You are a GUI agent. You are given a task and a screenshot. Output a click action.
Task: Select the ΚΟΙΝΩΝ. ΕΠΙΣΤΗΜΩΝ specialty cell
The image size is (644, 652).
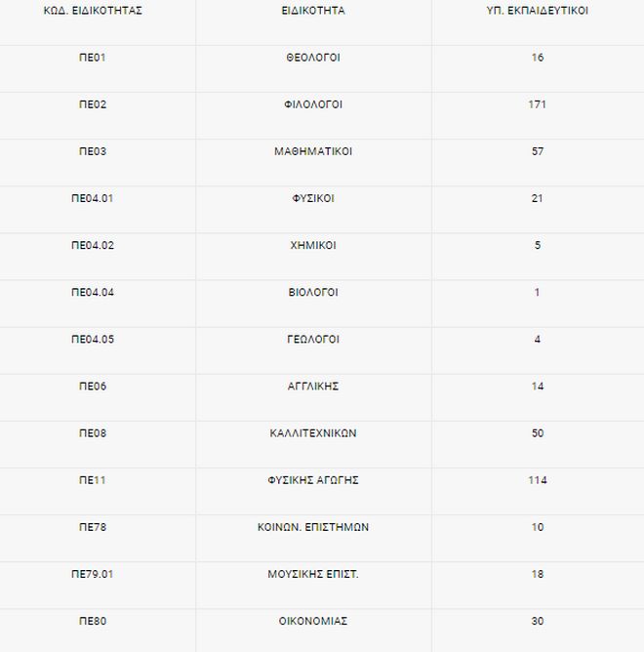pyautogui.click(x=313, y=527)
